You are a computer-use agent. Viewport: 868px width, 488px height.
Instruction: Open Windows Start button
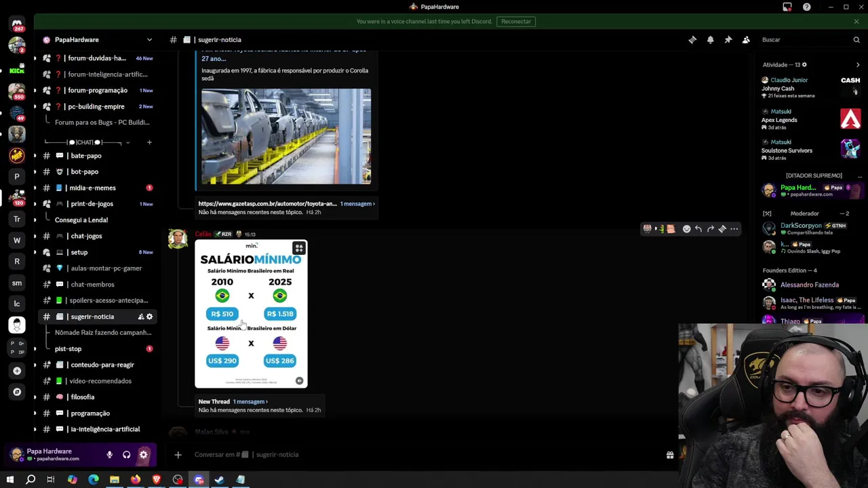tap(9, 480)
